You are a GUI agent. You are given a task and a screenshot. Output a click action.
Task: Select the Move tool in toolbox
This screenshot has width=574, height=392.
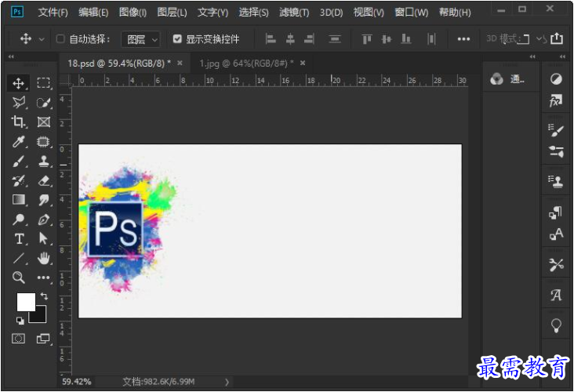tap(18, 83)
